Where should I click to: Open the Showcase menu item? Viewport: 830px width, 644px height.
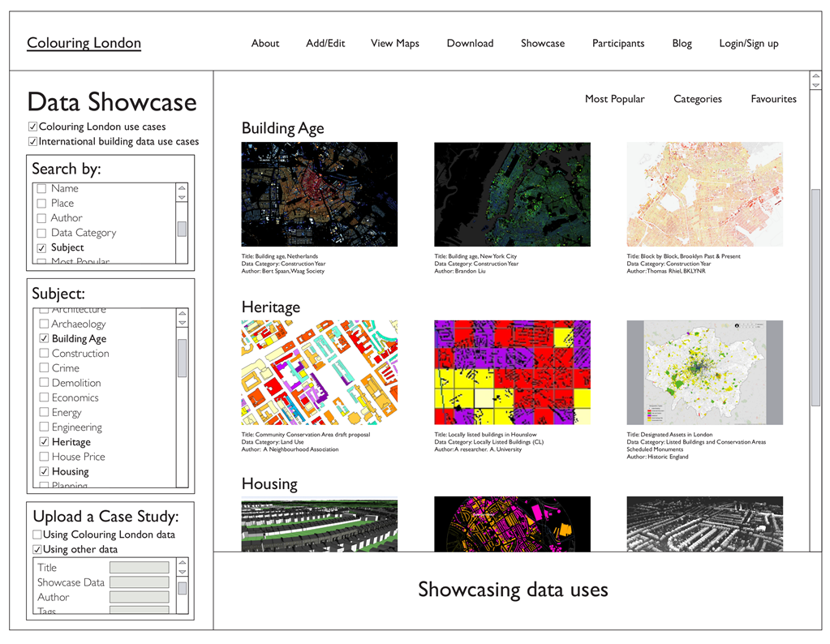pyautogui.click(x=542, y=44)
